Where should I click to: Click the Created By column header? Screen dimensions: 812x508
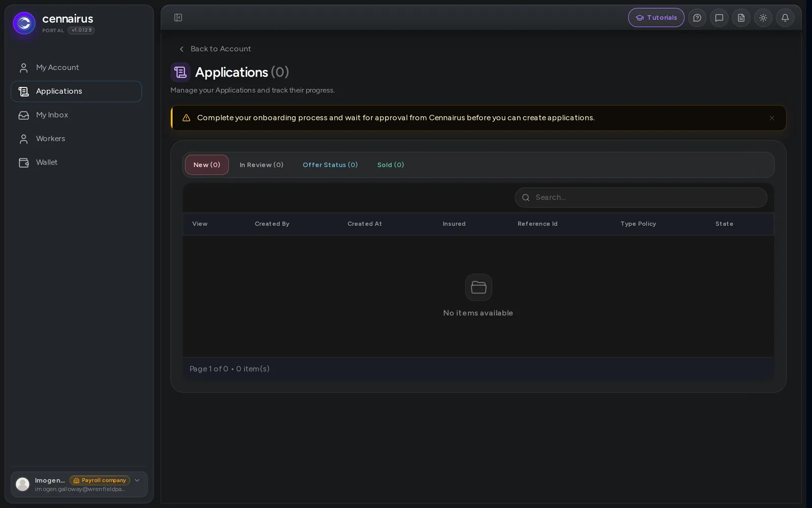click(272, 224)
